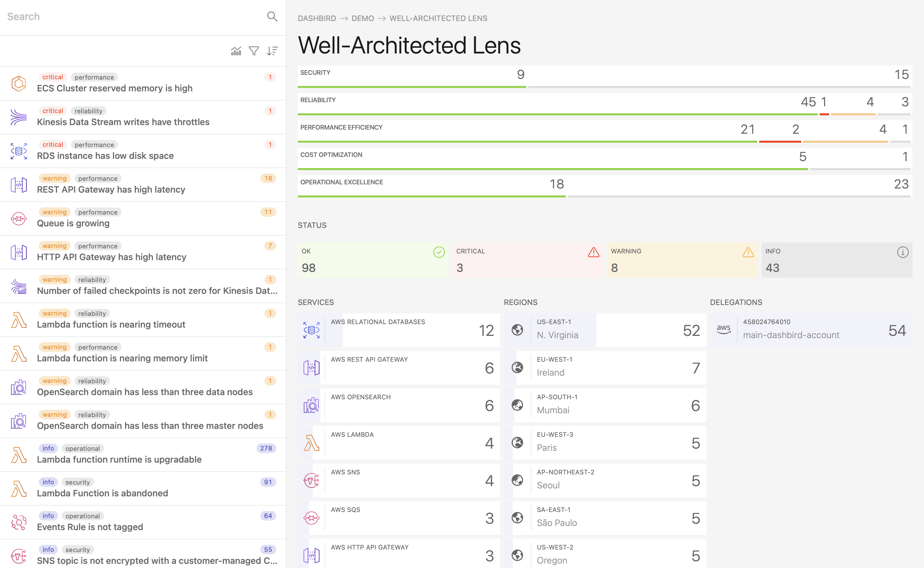Viewport: 924px width, 568px height.
Task: Select the OPERATIONAL EXCELLENCE pillar row
Action: [605, 187]
